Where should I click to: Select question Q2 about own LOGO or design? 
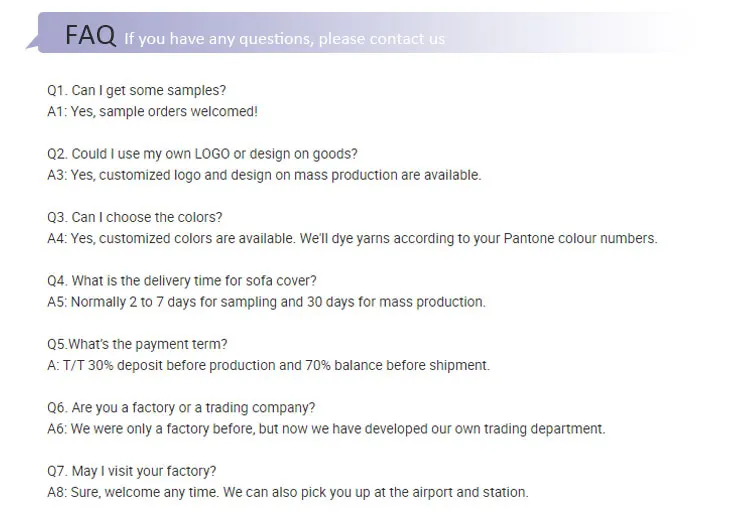(202, 154)
